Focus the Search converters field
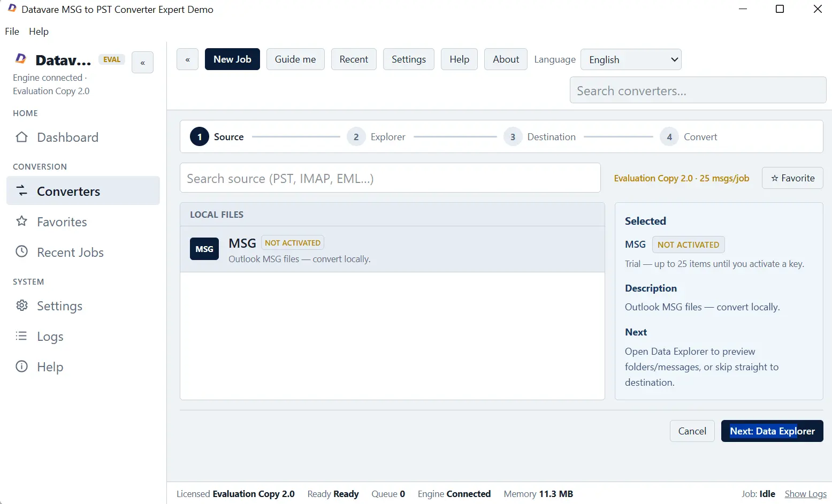 pos(698,90)
